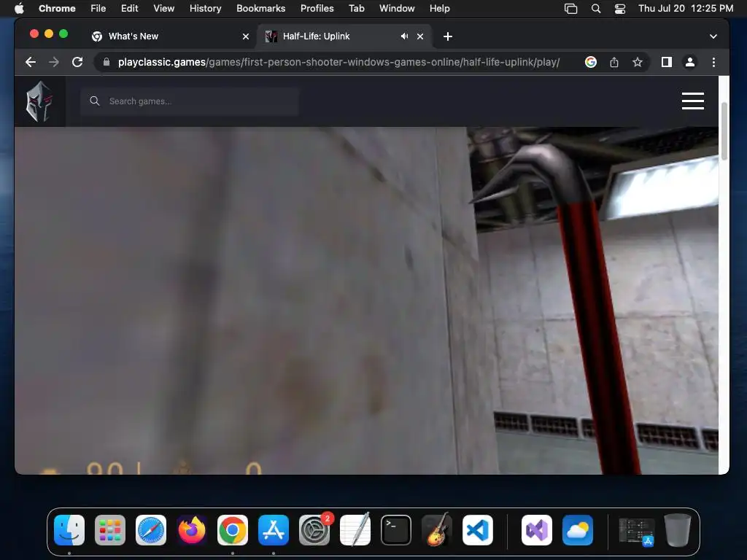
Task: Open a new tab with plus button
Action: click(x=448, y=36)
